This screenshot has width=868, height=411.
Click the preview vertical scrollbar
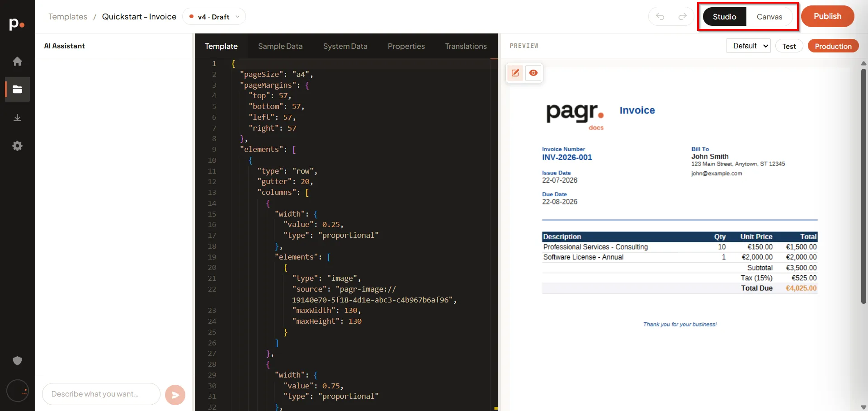pyautogui.click(x=863, y=185)
